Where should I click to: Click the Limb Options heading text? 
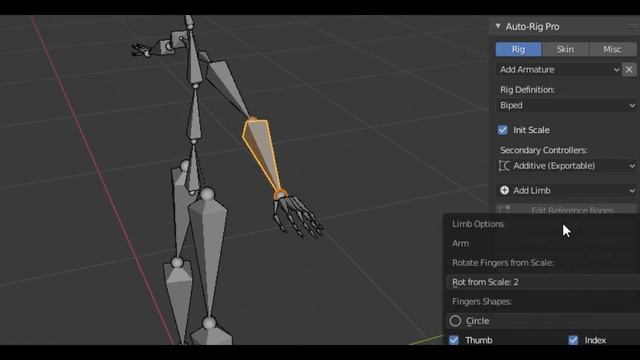click(x=478, y=224)
